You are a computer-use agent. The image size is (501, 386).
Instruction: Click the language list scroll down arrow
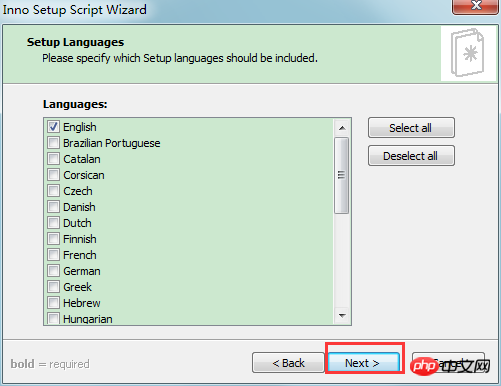click(x=342, y=315)
